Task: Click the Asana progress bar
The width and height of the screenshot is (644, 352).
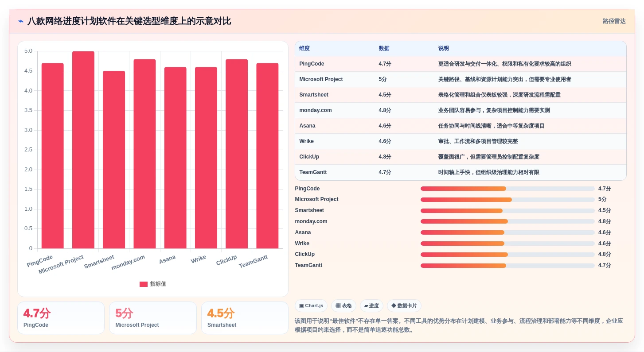Action: pos(507,232)
